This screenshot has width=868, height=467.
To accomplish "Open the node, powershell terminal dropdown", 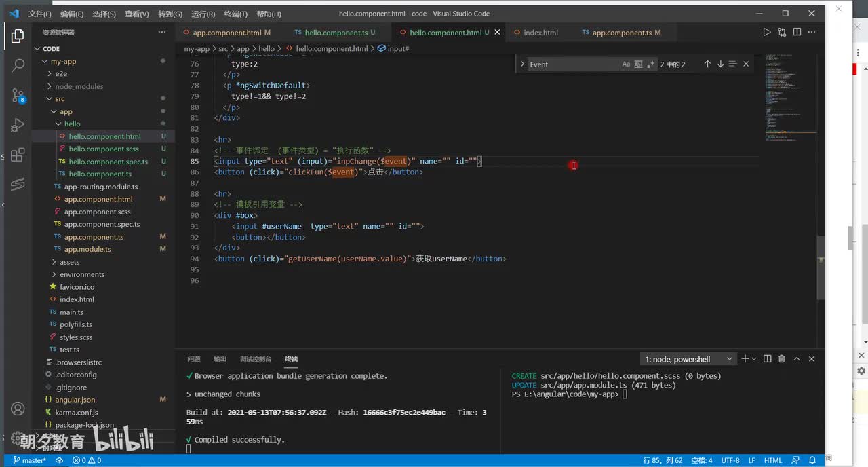I will (x=688, y=359).
